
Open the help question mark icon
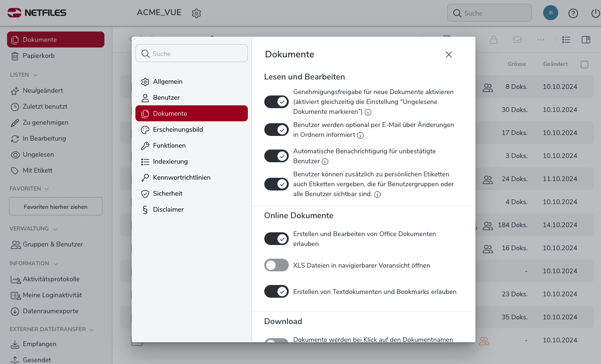tap(573, 13)
